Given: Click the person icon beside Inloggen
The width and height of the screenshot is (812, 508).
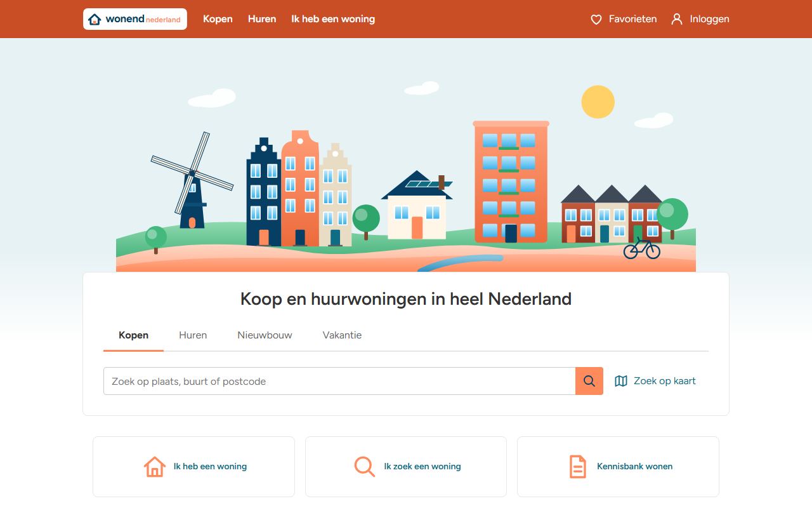Looking at the screenshot, I should pyautogui.click(x=678, y=19).
